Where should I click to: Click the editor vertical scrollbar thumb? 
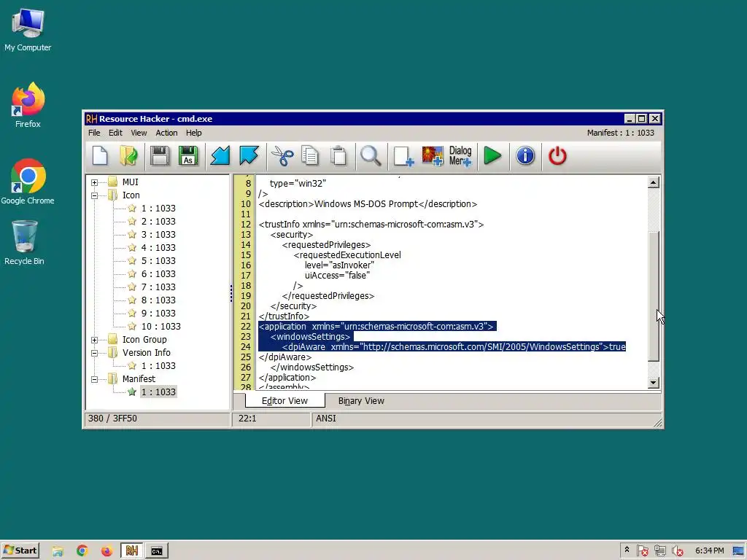tap(654, 296)
